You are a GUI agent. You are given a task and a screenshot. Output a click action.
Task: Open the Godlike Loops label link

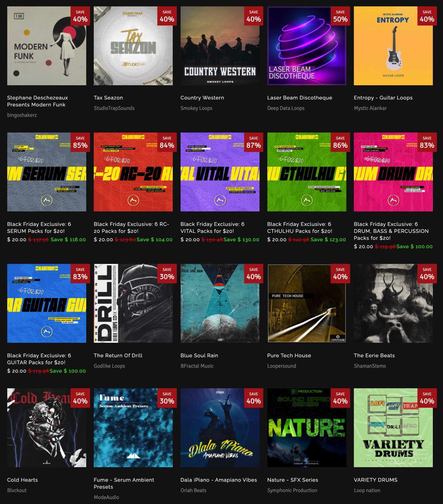pos(109,366)
